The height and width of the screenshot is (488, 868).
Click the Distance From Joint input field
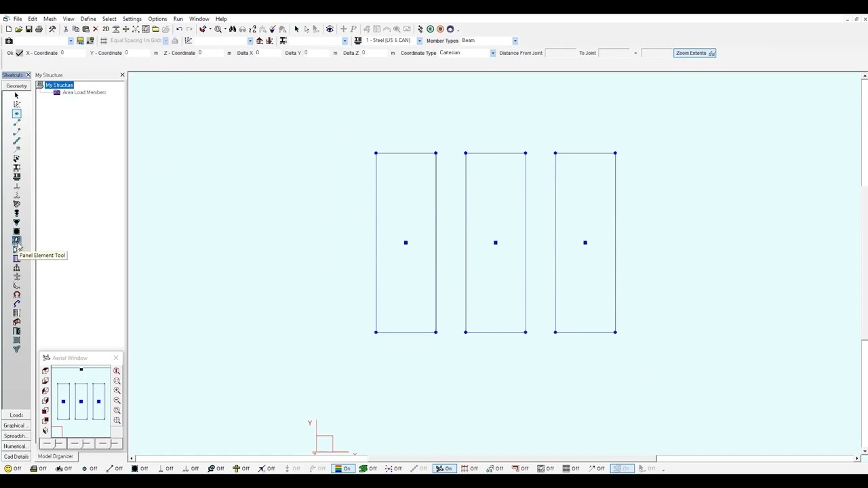(x=560, y=53)
